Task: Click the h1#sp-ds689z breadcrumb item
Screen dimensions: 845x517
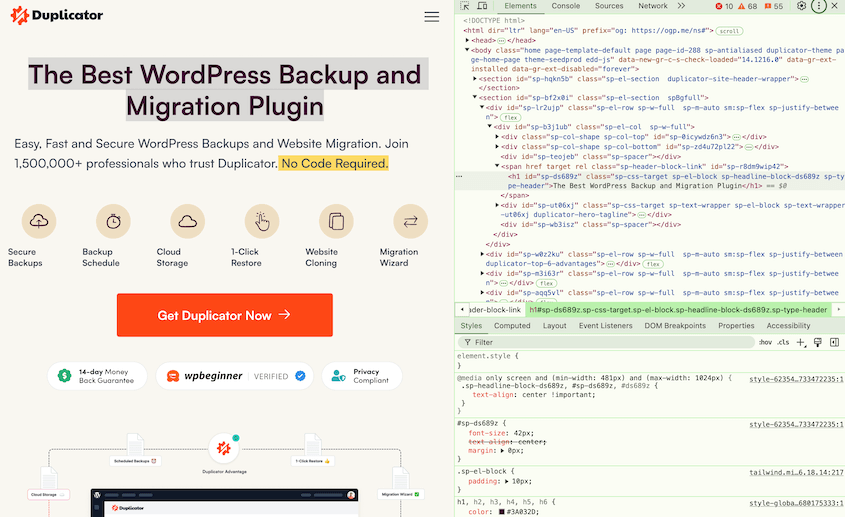Action: point(678,310)
